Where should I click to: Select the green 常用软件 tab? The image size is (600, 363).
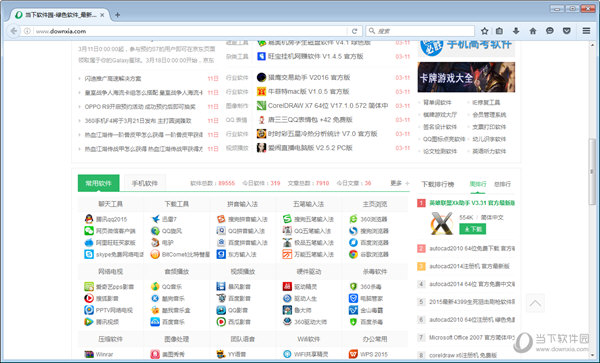tap(98, 183)
